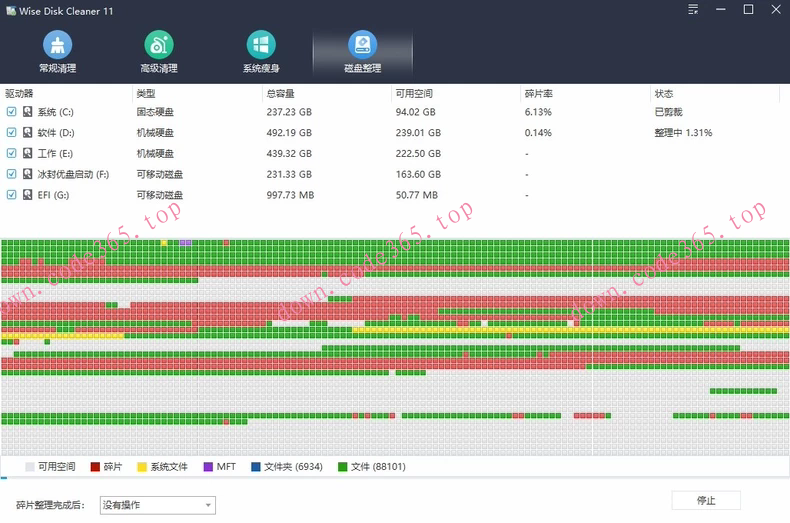This screenshot has width=790, height=523.
Task: Sort by the 类型 column header
Action: pyautogui.click(x=146, y=94)
